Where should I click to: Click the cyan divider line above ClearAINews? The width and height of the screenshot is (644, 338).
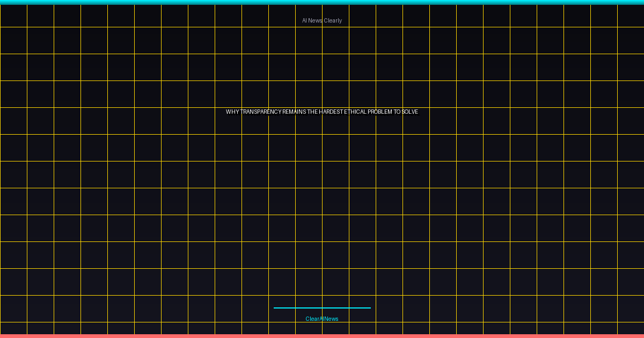[322, 308]
